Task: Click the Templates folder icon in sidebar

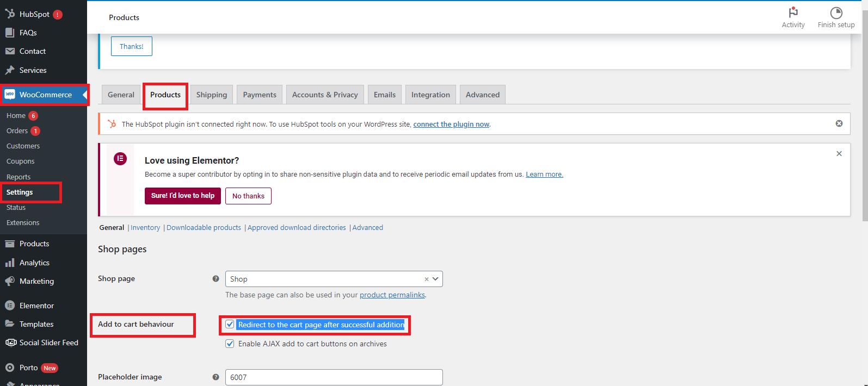Action: pos(10,323)
